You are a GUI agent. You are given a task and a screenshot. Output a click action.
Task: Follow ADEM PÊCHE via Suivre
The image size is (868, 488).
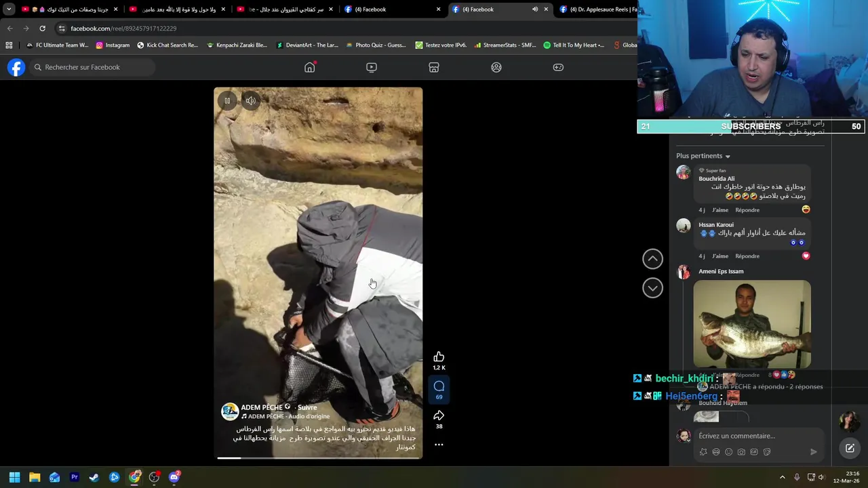pos(307,407)
